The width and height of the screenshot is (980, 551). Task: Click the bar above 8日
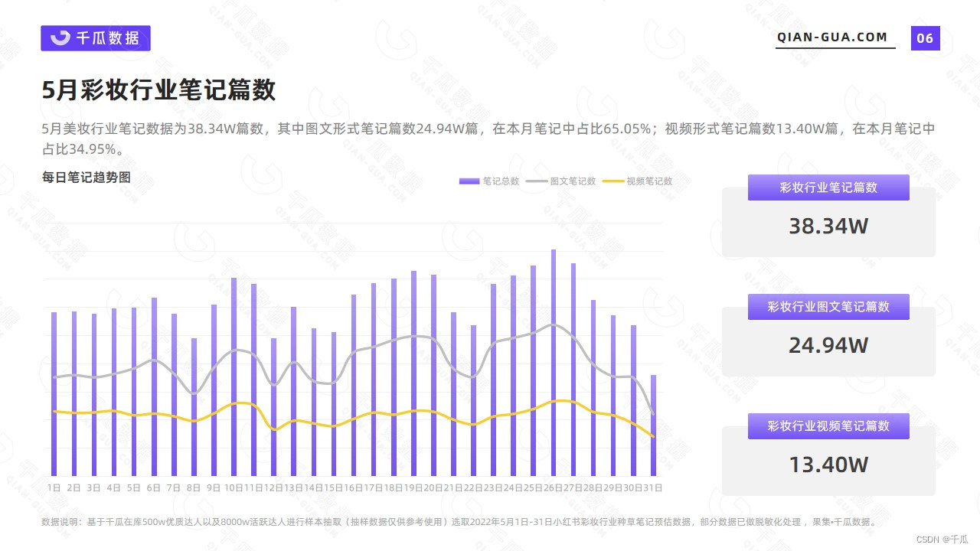point(194,407)
